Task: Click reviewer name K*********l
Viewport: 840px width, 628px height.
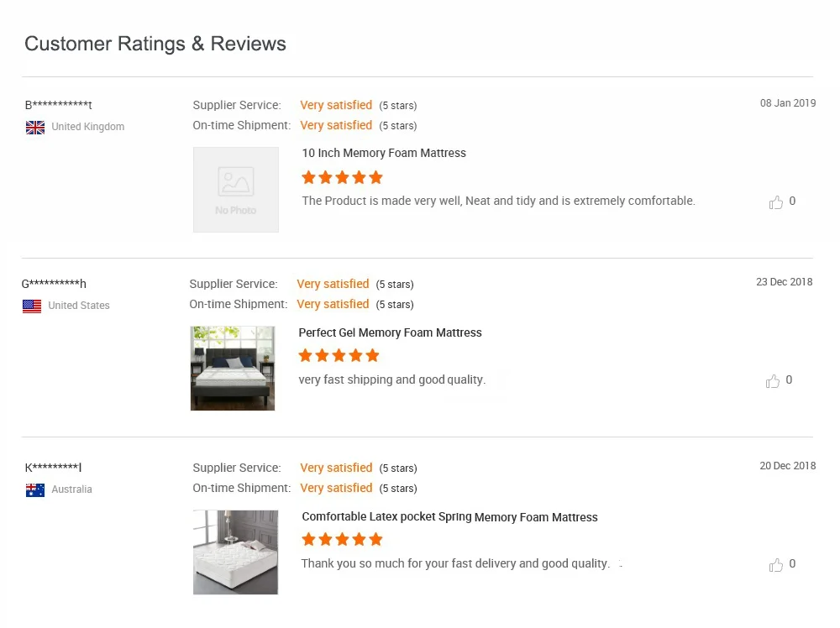Action: click(54, 468)
